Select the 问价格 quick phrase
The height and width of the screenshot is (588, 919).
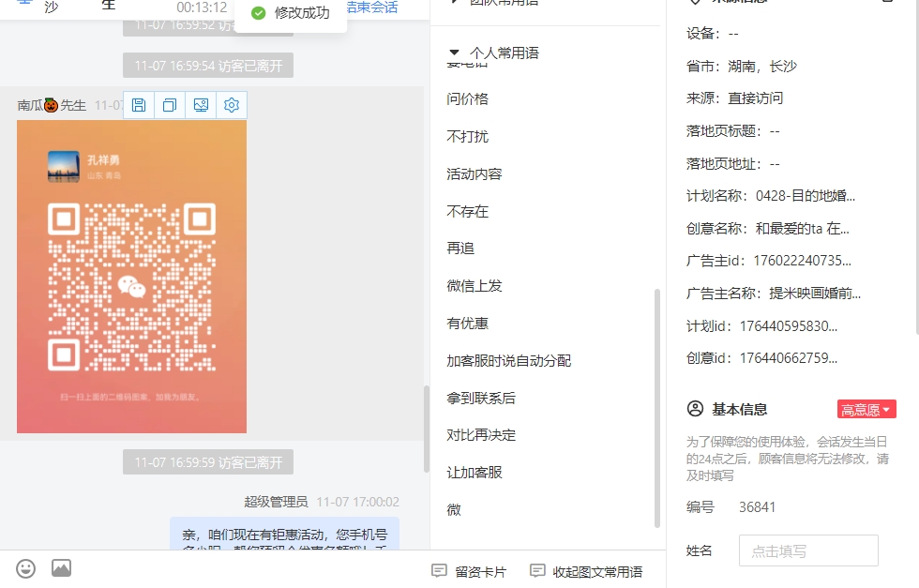467,99
